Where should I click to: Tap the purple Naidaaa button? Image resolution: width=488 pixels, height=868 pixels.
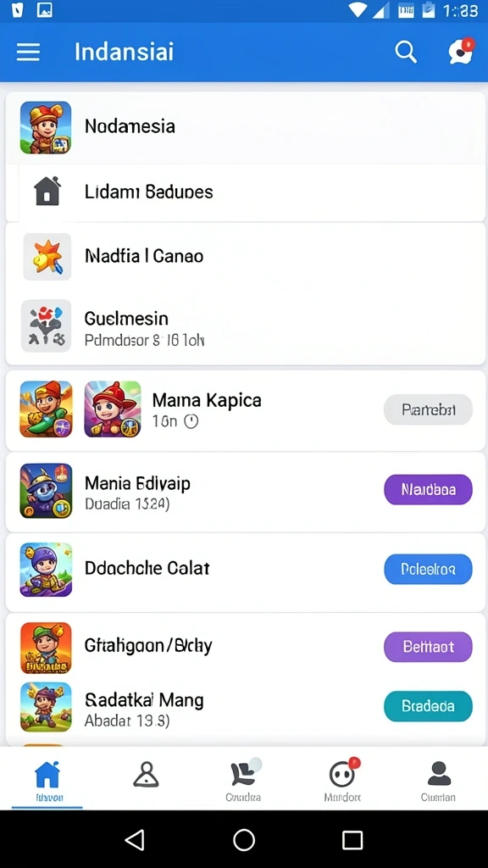tap(428, 489)
